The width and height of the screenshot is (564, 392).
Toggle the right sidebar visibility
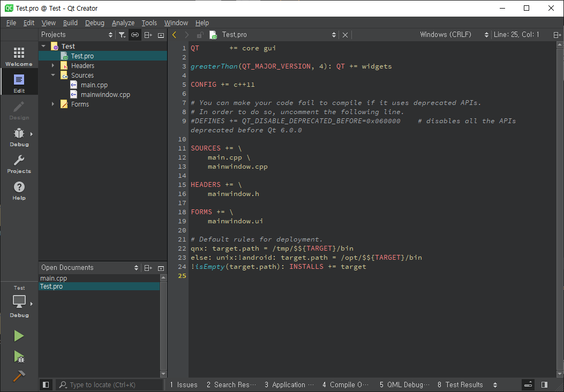tap(545, 385)
